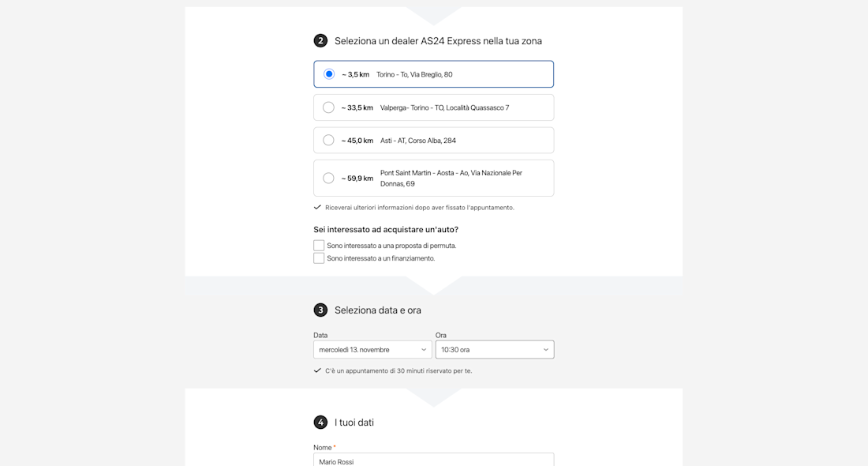Click the step 2 number badge
Screen dimensions: 868x466
320,41
